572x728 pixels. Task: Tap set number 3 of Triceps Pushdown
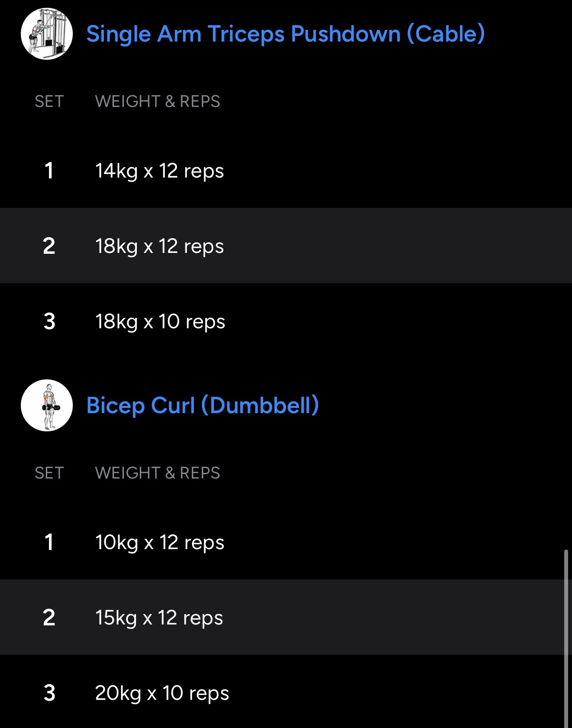49,321
